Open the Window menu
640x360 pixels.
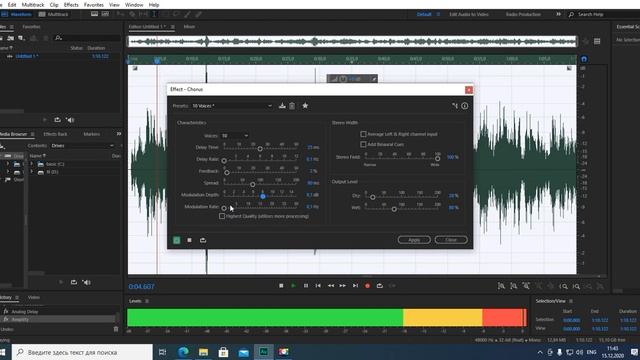click(x=134, y=5)
